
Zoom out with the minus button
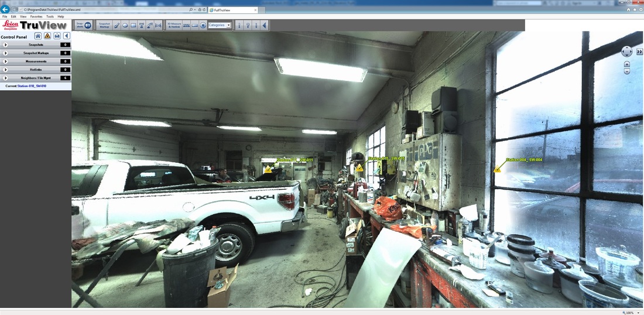pyautogui.click(x=627, y=71)
